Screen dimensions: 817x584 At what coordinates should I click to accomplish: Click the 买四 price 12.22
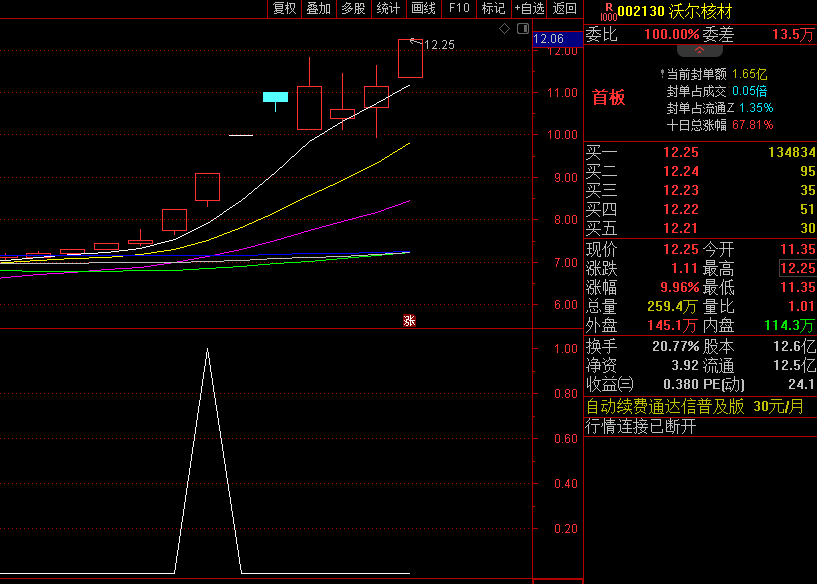(680, 209)
